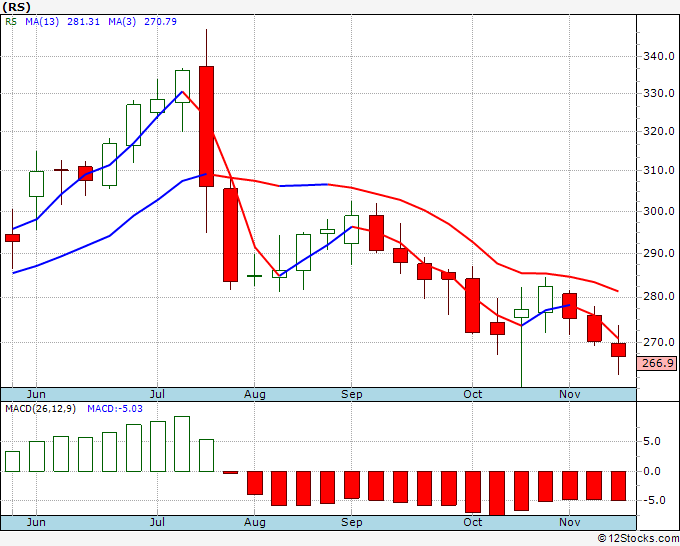
Task: Click the MA(13) value 281.31
Action: coord(83,22)
